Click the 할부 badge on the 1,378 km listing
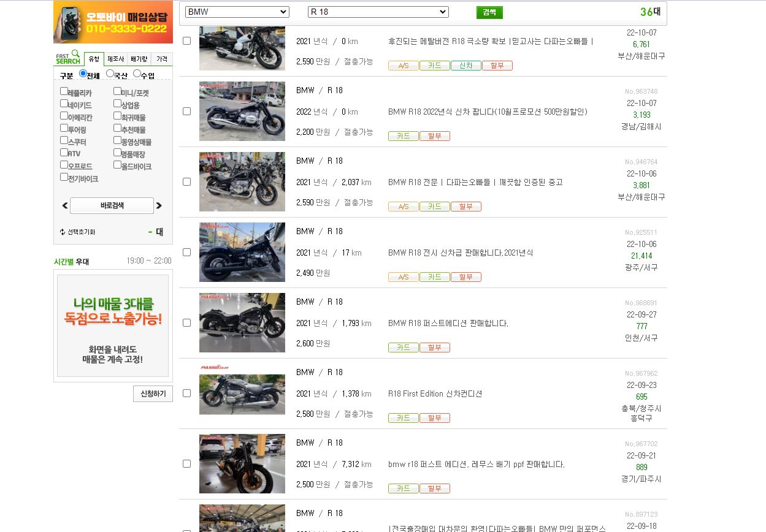This screenshot has height=532, width=766. (x=435, y=418)
